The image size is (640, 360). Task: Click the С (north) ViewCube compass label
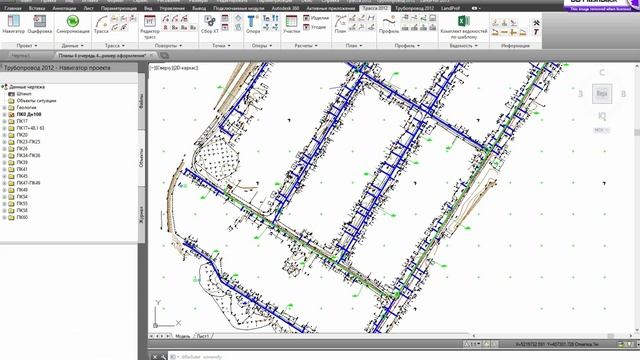tap(602, 73)
